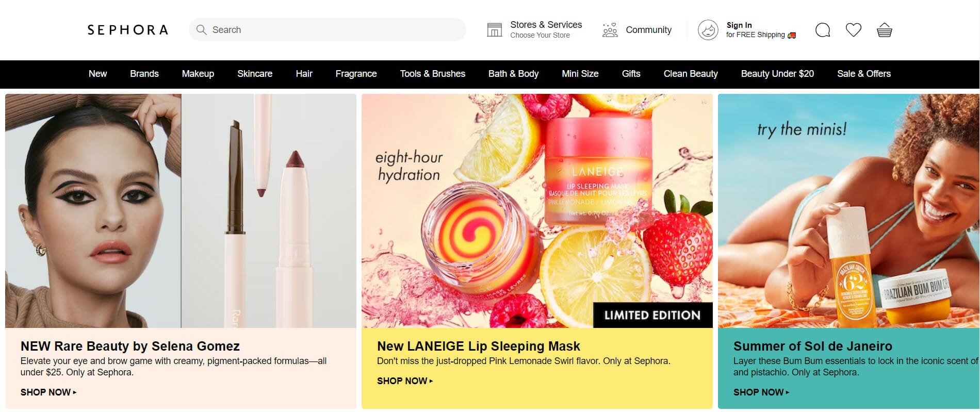The image size is (980, 412).
Task: Click Shop Now under Rare Beauty
Action: 48,392
